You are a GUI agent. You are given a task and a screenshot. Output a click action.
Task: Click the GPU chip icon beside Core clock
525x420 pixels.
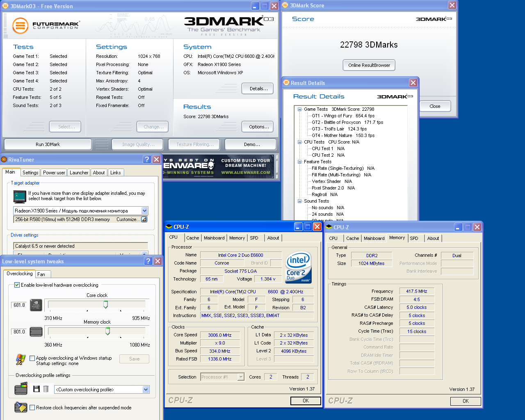pos(36,305)
